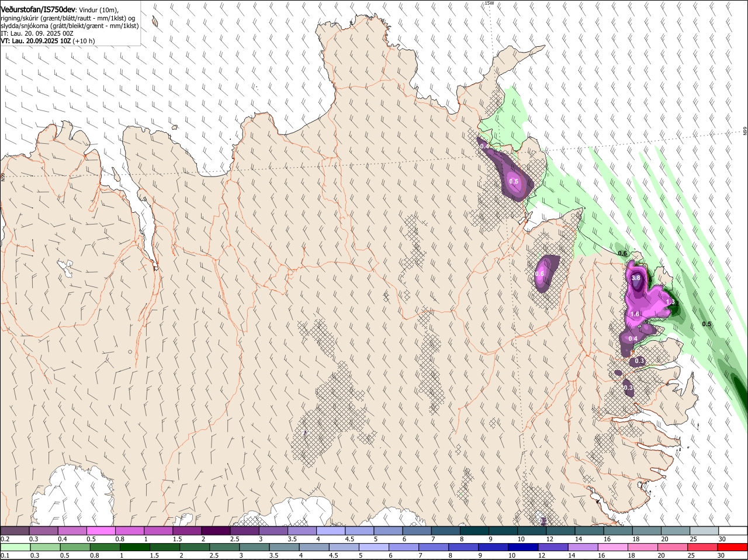Select lower legend swatch between 7 and 8
The width and height of the screenshot is (748, 560).
(433, 547)
